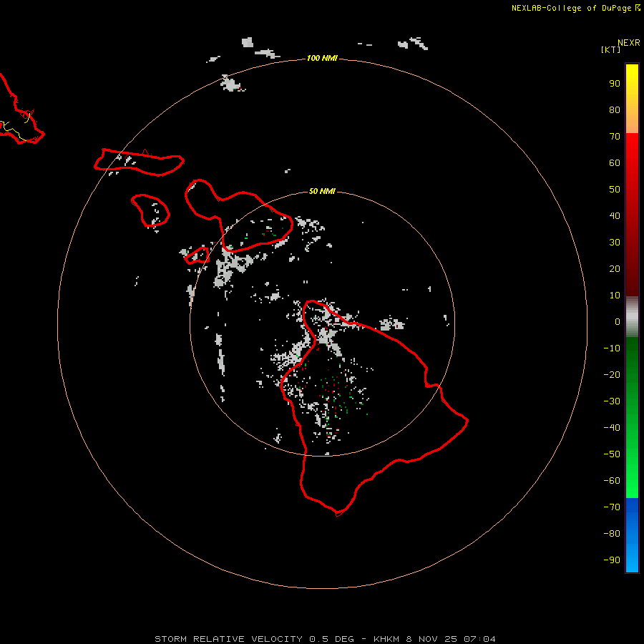Pick the gray zero-velocity segment of color bar
This screenshot has height=644, width=644.
click(x=632, y=317)
